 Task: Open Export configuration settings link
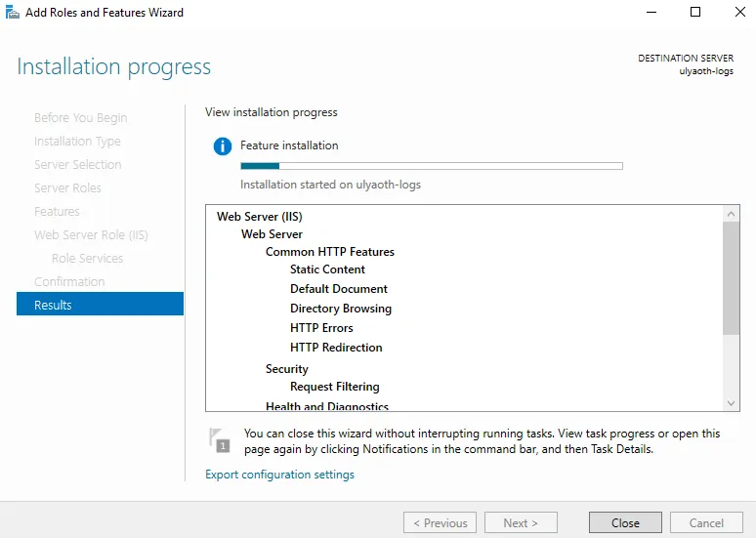tap(279, 475)
